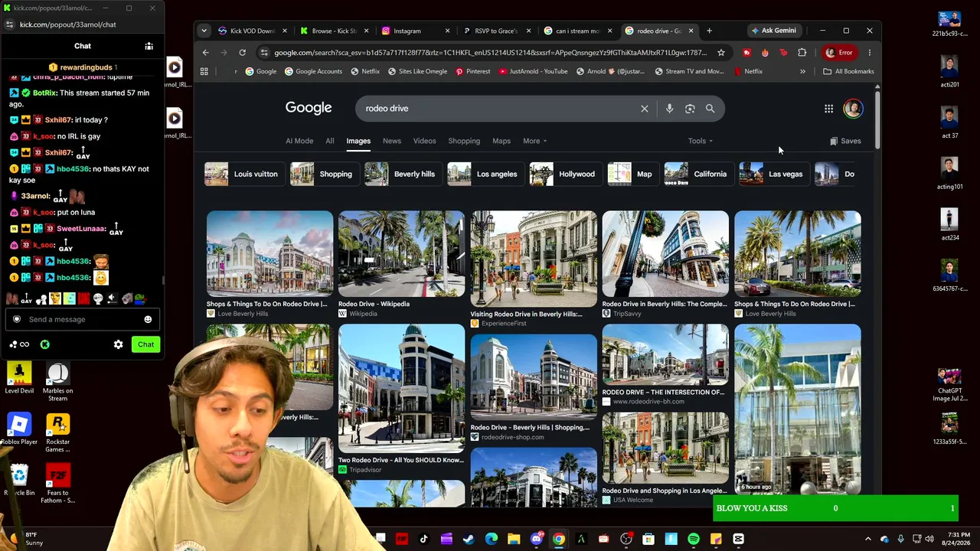
Task: Expand the Tools dropdown
Action: click(700, 141)
